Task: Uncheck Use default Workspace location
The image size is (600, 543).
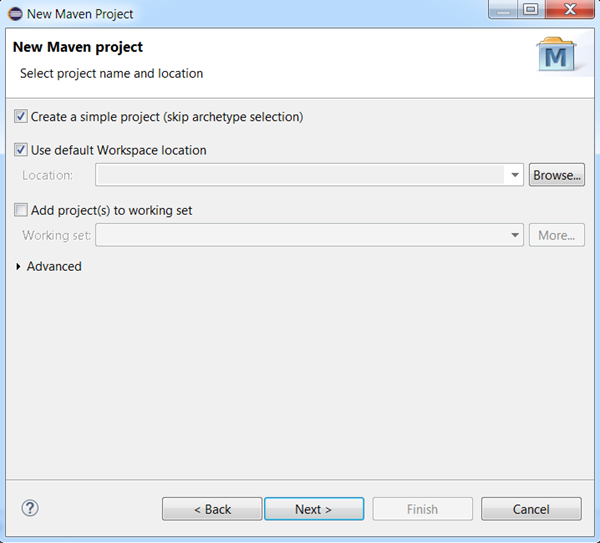Action: point(22,150)
